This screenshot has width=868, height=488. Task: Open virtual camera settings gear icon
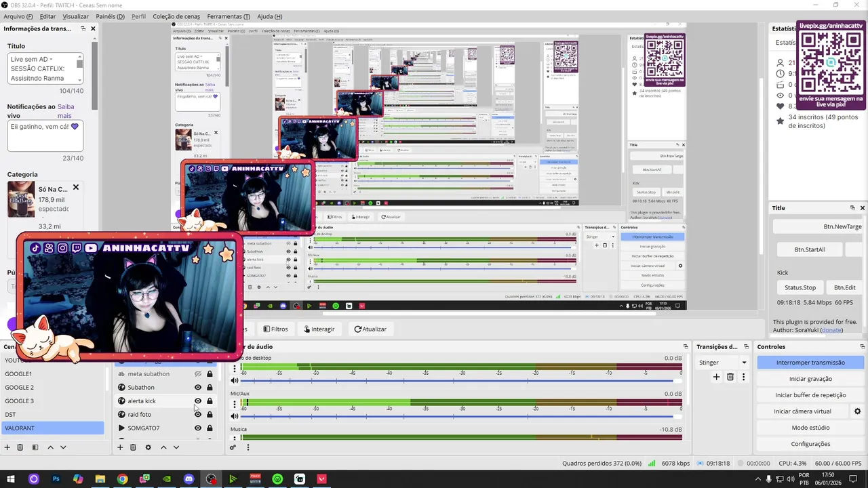click(x=857, y=411)
